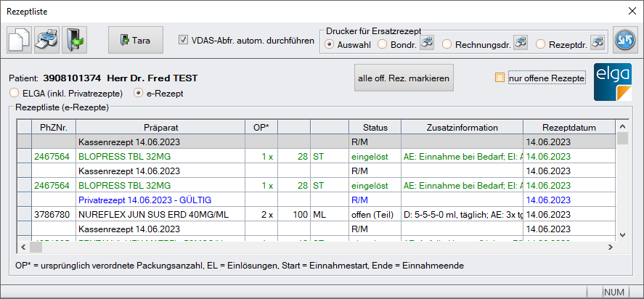Click alle off. Rez. markieren button

pos(404,78)
